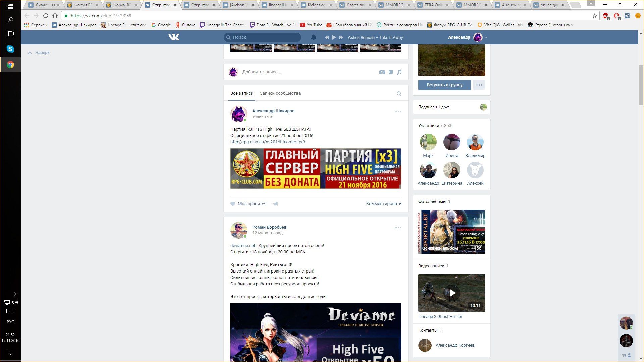Screen dimensions: 644x362
Task: Switch to Записи сообщества tab
Action: (280, 93)
